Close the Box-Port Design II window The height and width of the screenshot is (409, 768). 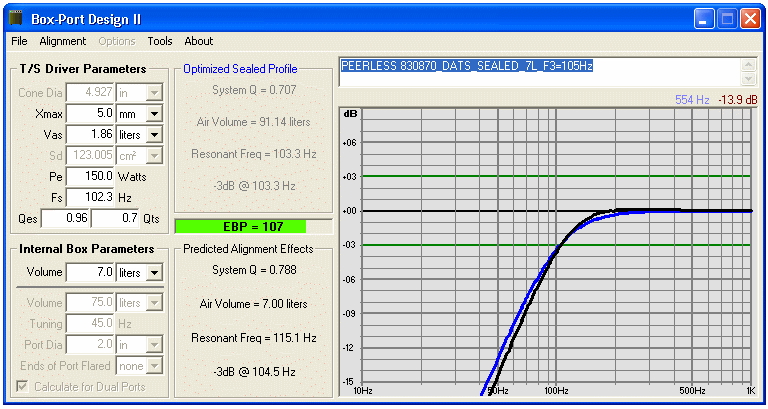click(750, 19)
